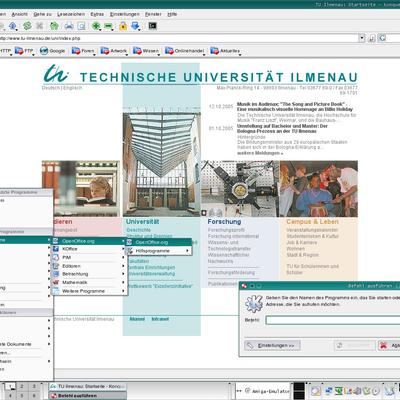This screenshot has height=400, width=400.
Task: Click the grey Stop loading icon
Action: tap(40, 26)
